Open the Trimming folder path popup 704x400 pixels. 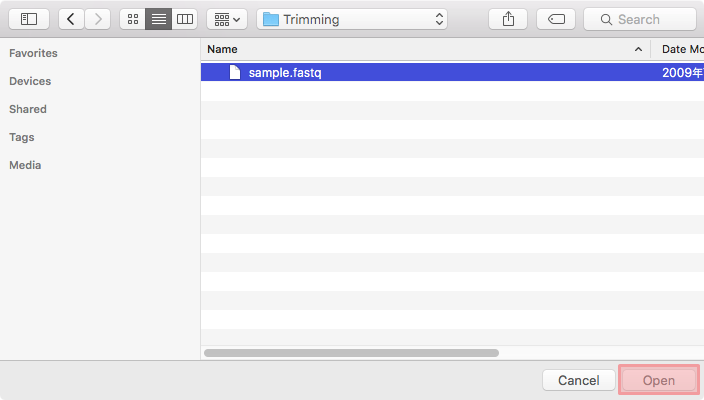pos(352,19)
